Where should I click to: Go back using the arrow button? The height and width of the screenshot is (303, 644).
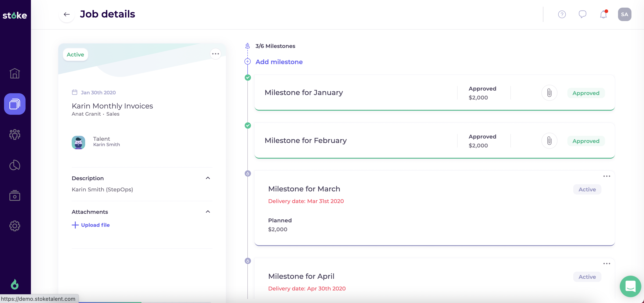coord(67,15)
